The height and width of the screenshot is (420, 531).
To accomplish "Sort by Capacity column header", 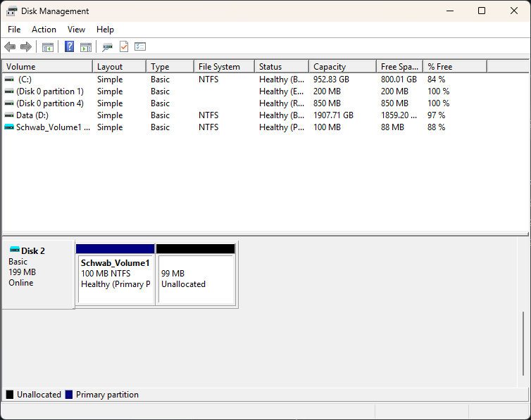I will 342,67.
